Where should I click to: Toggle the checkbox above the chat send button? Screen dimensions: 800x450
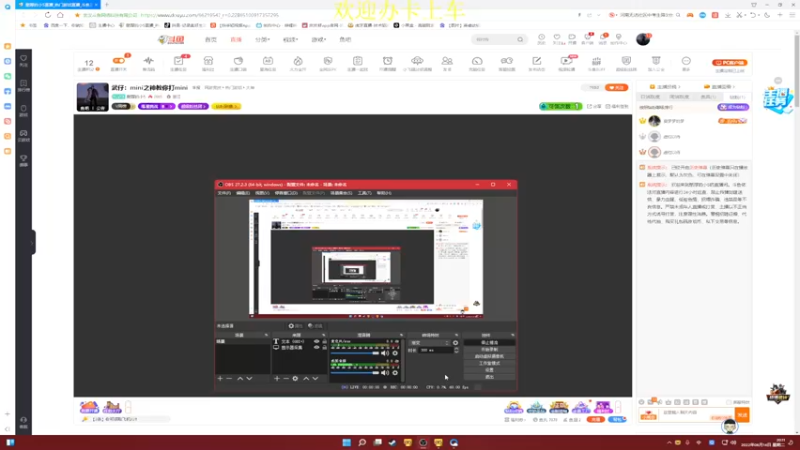point(729,402)
